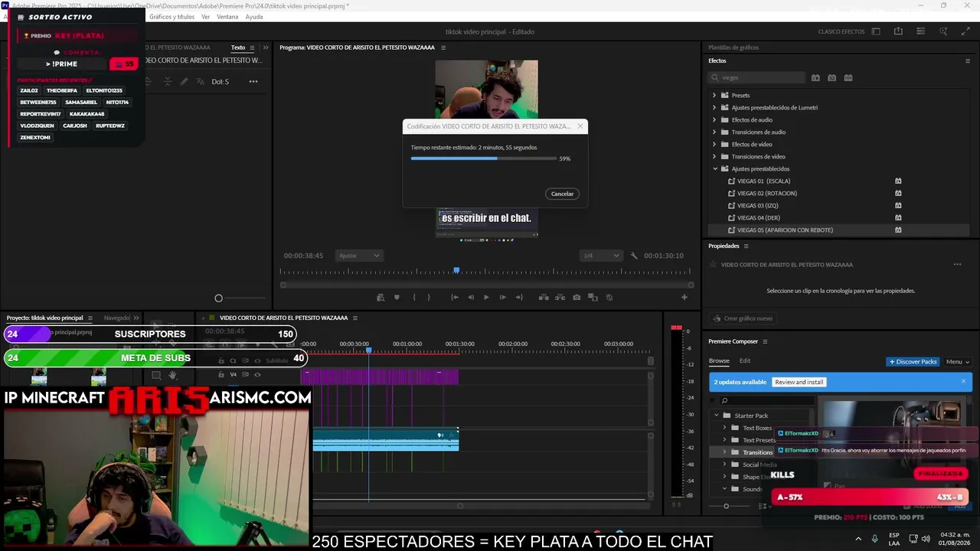Open the Ayuda menu

(254, 17)
